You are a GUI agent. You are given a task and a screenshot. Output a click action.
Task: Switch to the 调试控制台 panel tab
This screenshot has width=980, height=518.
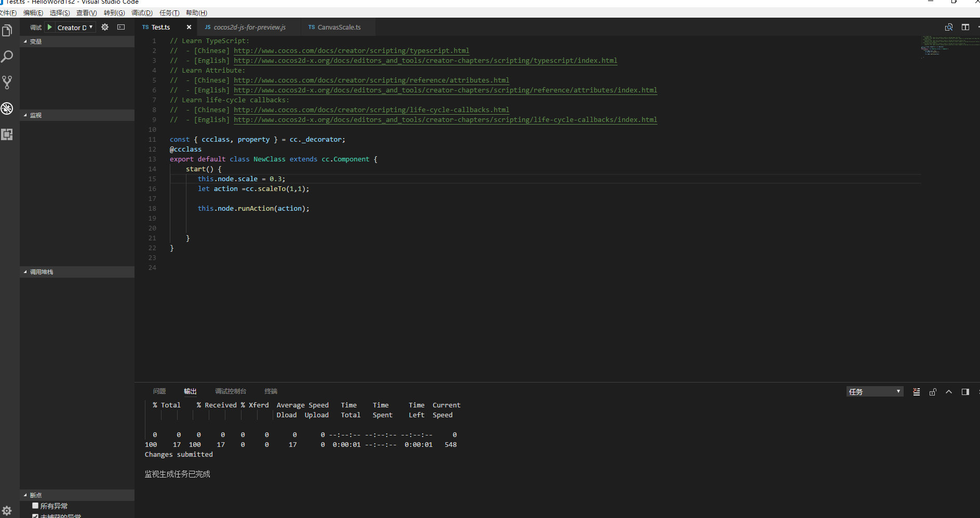231,391
